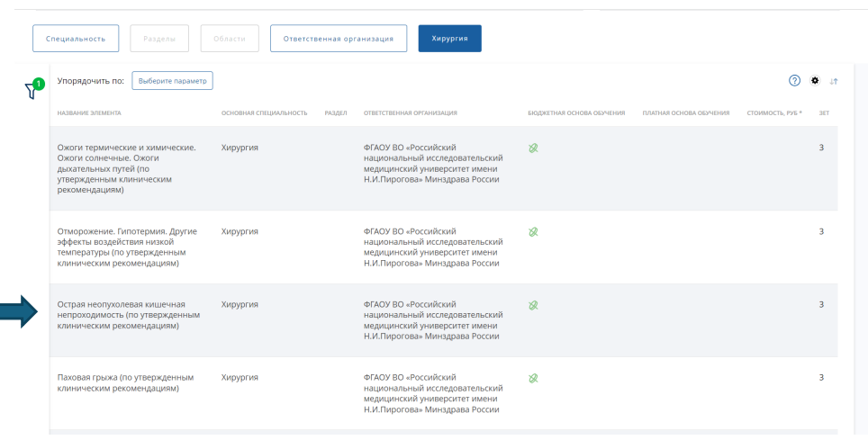
Task: Open 'Ожоги термические и химические' entry
Action: pyautogui.click(x=127, y=168)
